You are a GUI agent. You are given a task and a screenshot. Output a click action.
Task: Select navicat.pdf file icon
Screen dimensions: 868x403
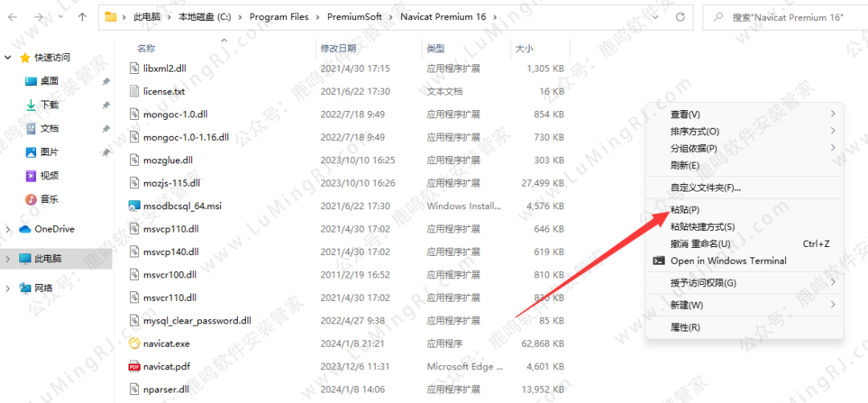(x=134, y=367)
